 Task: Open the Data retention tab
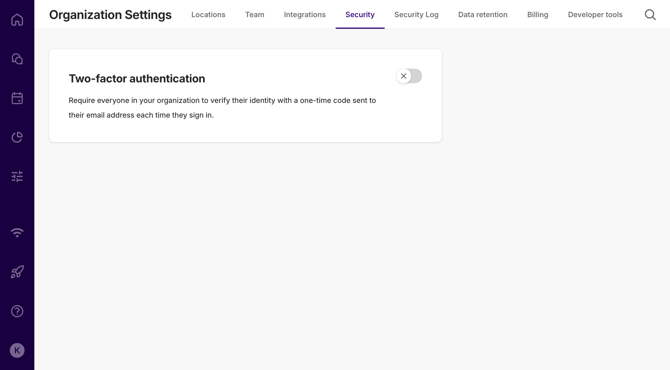pos(483,15)
